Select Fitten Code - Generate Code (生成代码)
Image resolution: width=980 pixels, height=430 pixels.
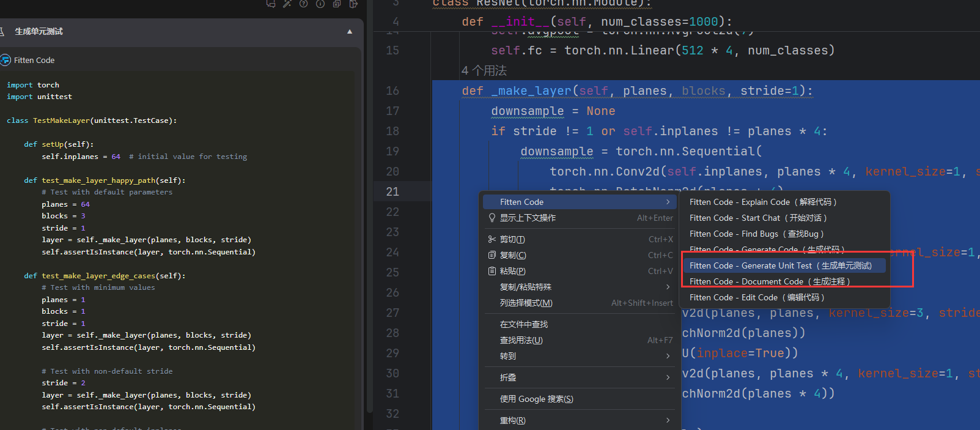(785, 249)
